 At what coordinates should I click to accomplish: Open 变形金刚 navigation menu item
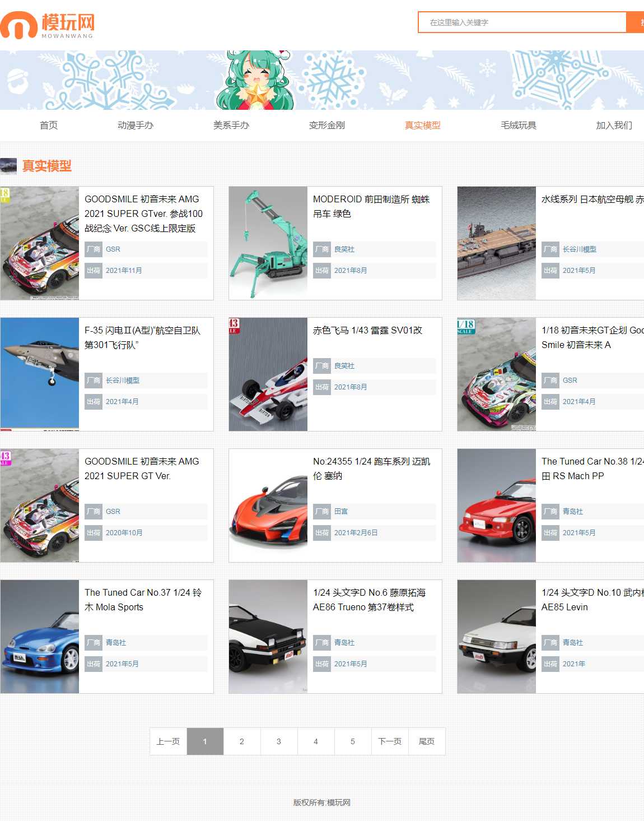[327, 125]
